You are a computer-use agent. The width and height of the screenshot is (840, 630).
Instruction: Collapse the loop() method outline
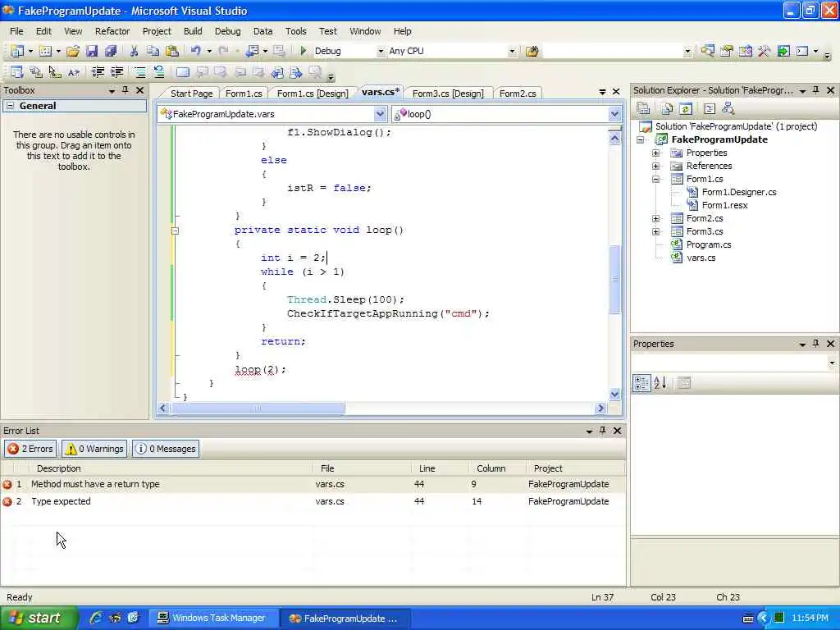(175, 231)
